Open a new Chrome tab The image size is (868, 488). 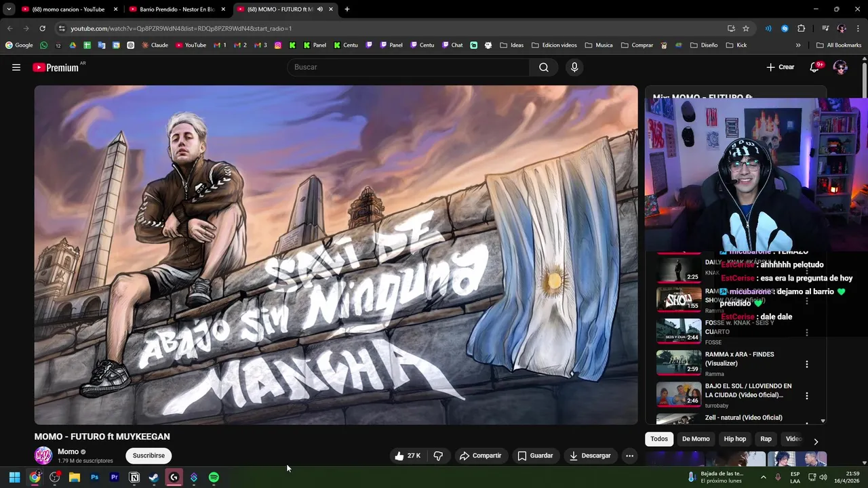point(347,9)
